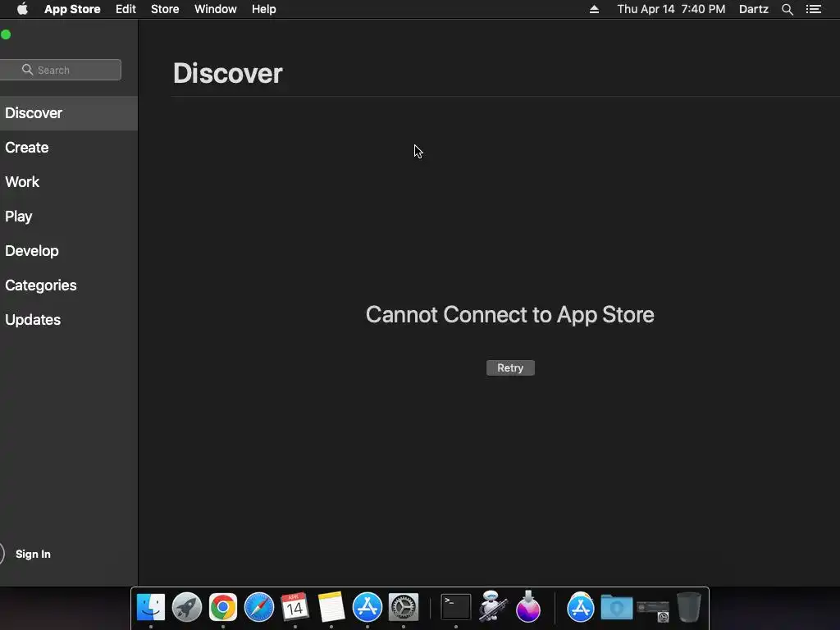Open the blue folder stack in dock

point(617,608)
